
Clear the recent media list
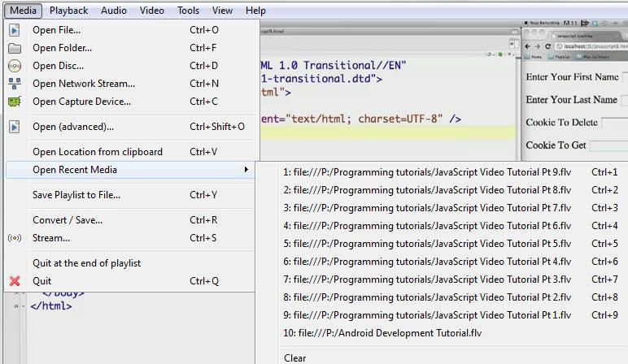[x=295, y=357]
